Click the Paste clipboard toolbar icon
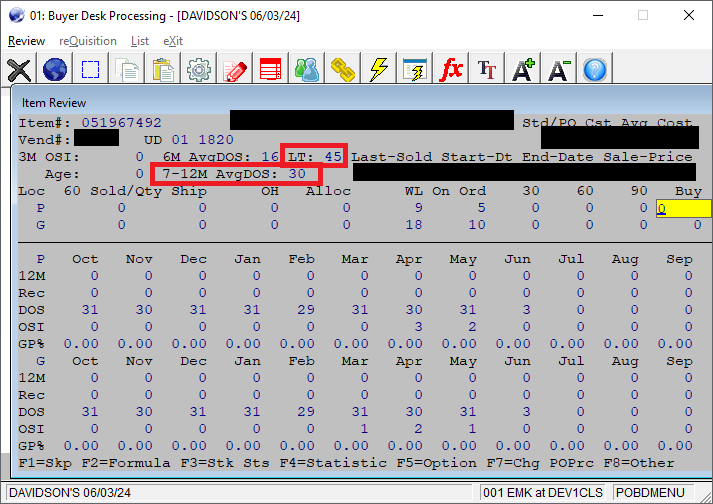Viewport: 713px width, 504px height. (x=163, y=69)
